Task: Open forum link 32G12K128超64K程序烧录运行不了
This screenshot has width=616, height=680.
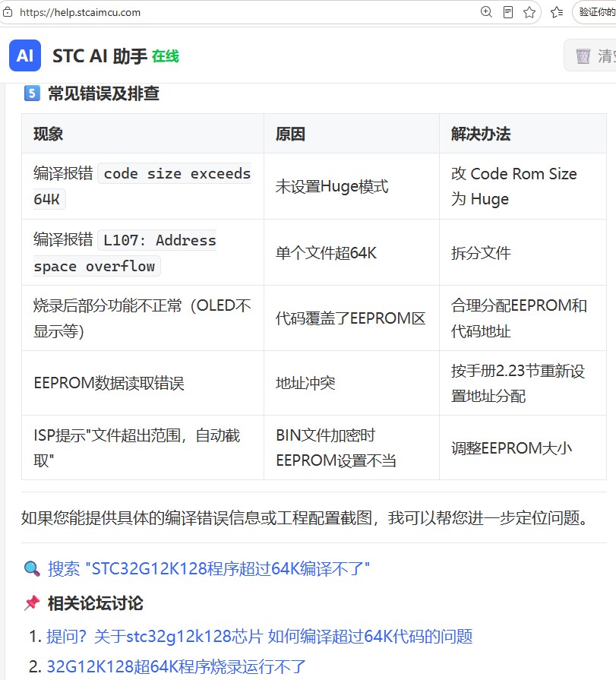Action: (176, 667)
